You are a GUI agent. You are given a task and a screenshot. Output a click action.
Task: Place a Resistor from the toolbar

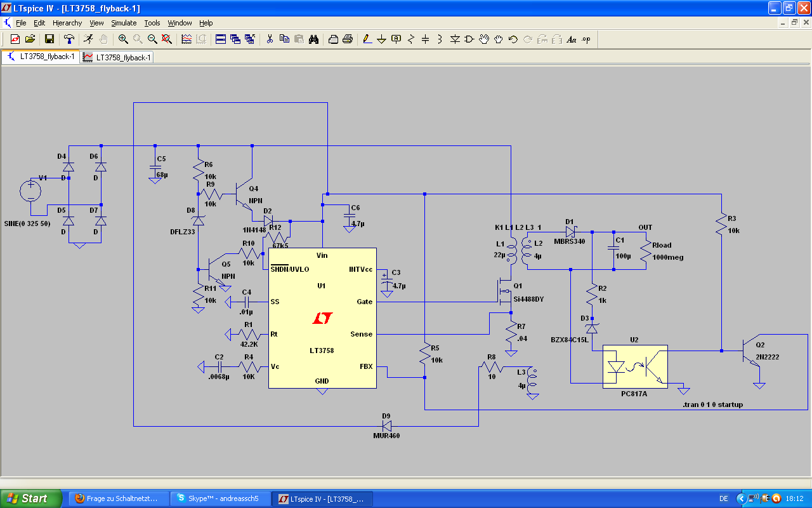pos(411,39)
